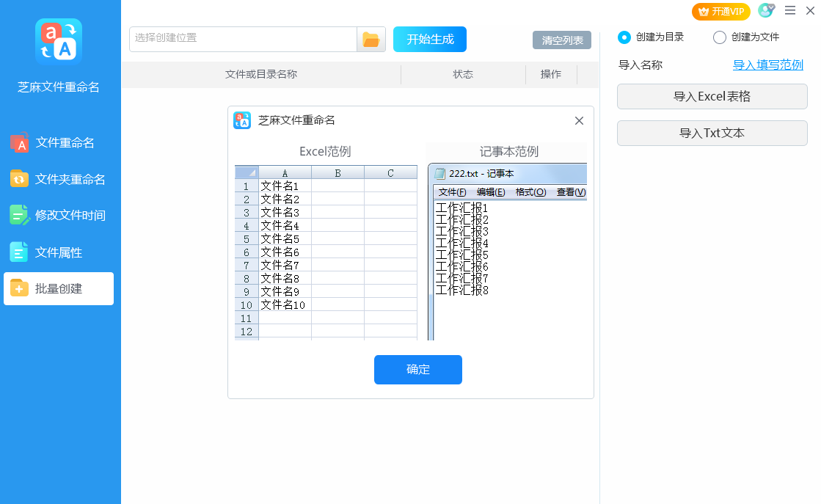
Task: Close the 芝麻文件重命名 example dialog
Action: click(579, 121)
